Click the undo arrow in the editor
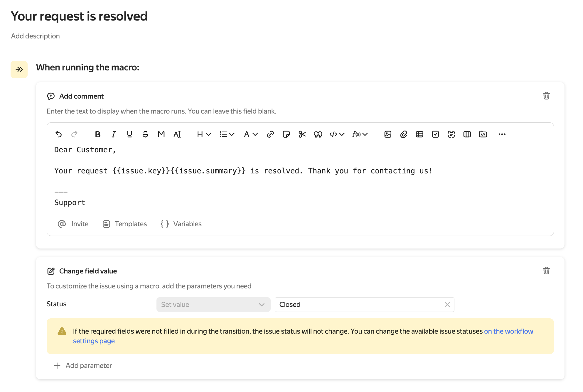 (59, 134)
